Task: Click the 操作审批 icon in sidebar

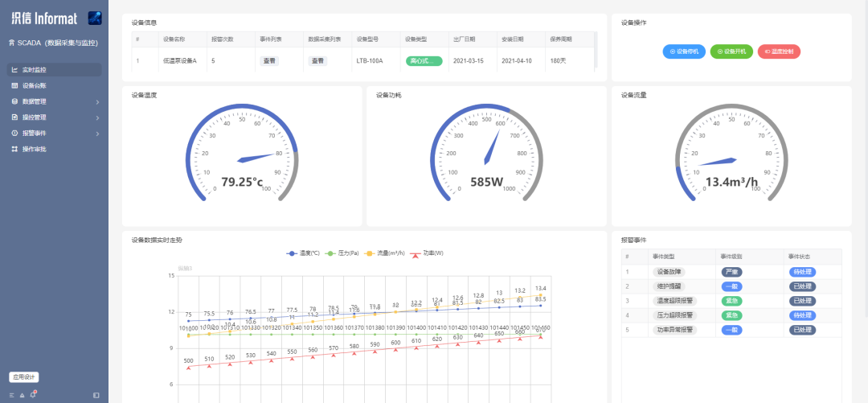Action: [14, 149]
